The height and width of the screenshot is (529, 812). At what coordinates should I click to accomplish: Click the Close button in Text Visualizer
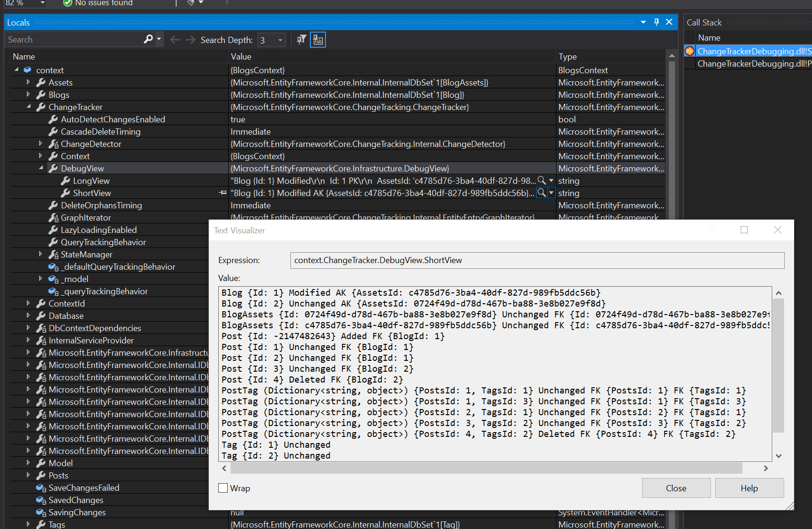(x=676, y=488)
